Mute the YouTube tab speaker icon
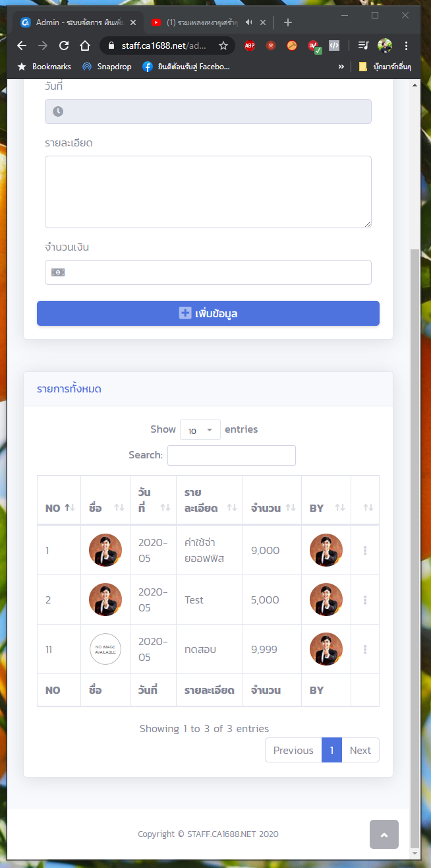This screenshot has height=868, width=431. pos(249,22)
